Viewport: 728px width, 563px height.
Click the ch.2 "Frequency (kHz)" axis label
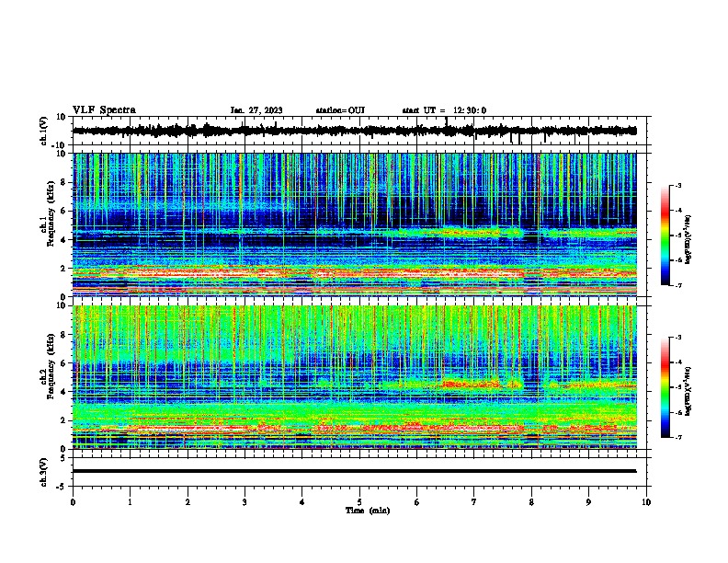click(x=51, y=365)
